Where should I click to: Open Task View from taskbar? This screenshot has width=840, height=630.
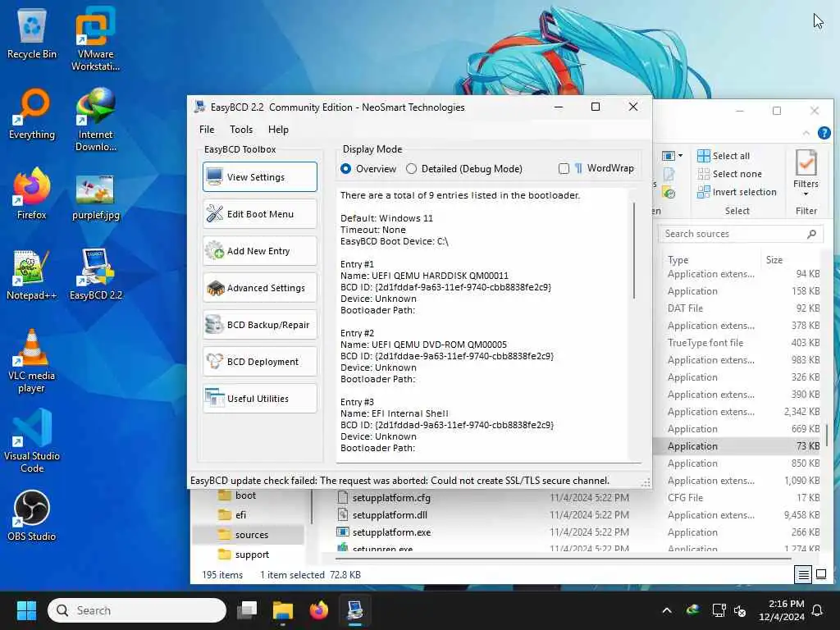coord(248,610)
